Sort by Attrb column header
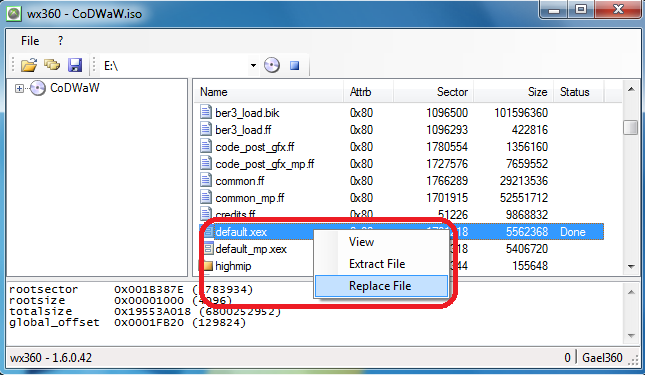The image size is (645, 375). click(x=369, y=92)
